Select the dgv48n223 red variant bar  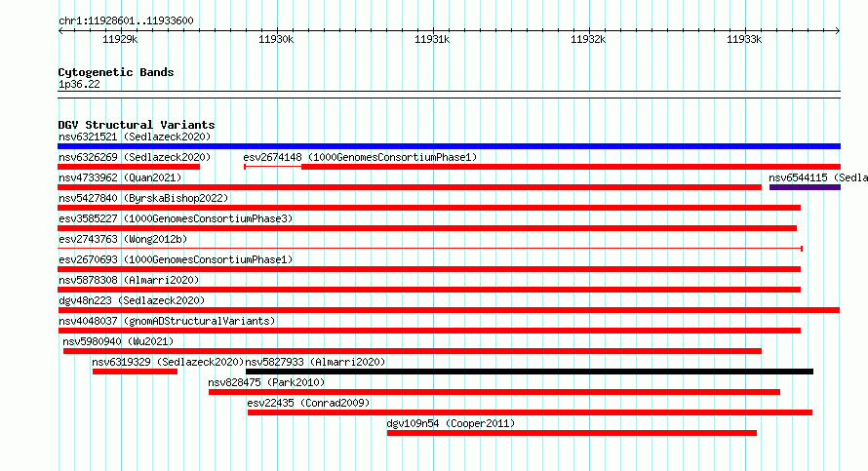449,310
